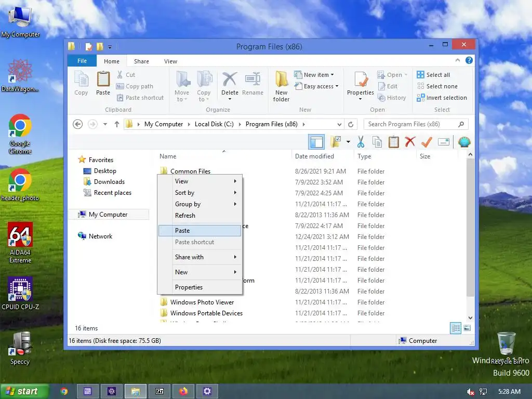The height and width of the screenshot is (399, 532).
Task: Click the red X delete toolbar icon
Action: 410,142
